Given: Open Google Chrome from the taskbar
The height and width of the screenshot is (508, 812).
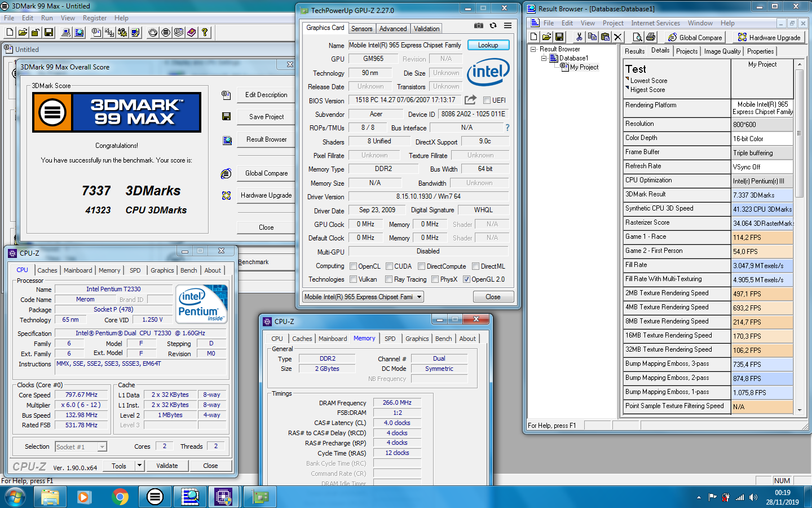Looking at the screenshot, I should tap(120, 497).
